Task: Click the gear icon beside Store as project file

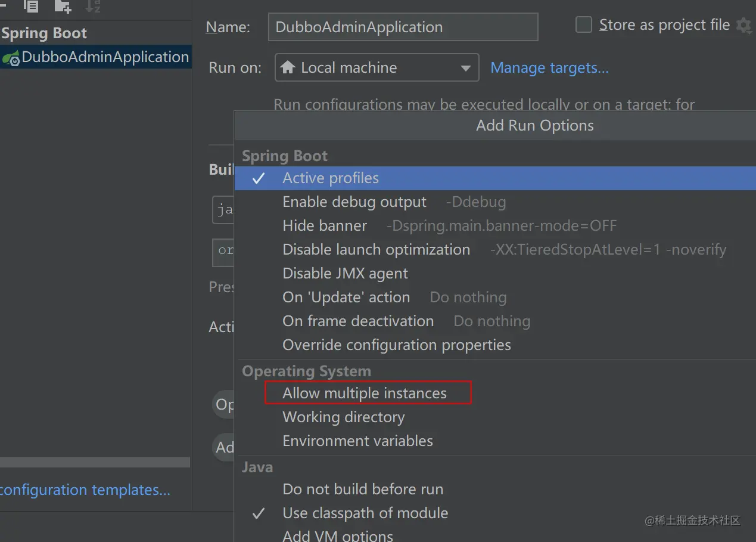Action: tap(743, 26)
